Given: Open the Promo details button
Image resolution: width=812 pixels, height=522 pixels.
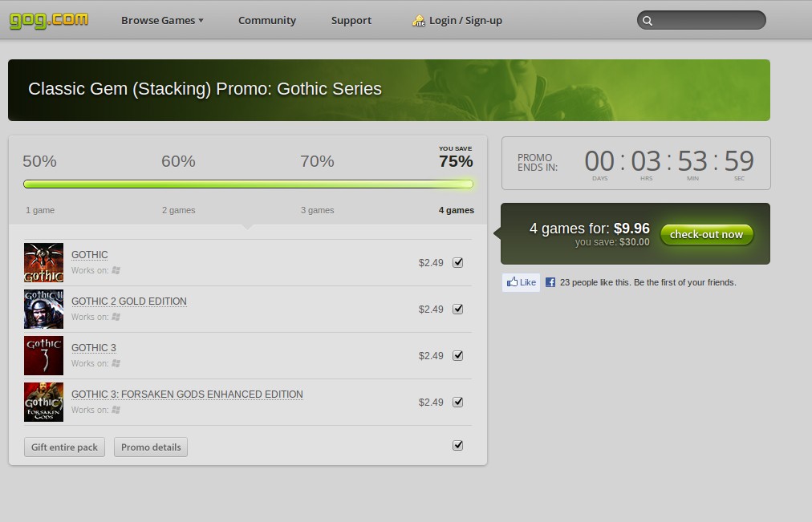Looking at the screenshot, I should [151, 447].
